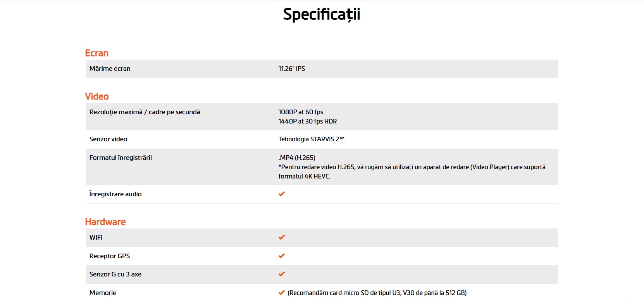Screen dimensions: 644x302
Task: Click the Receptor GPS checkmark icon
Action: tap(282, 256)
